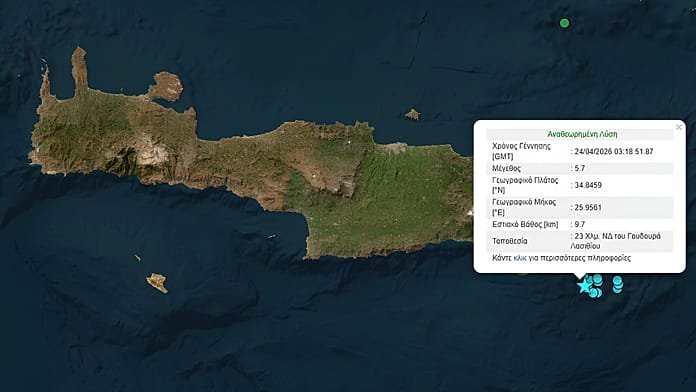Viewport: 696px width, 392px height.
Task: Select the cyan star epicenter marker
Action: [x=585, y=285]
